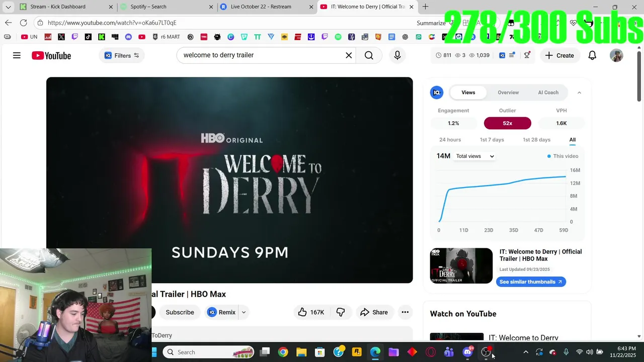Like the video with 167K likes
This screenshot has height=362, width=644.
[311, 312]
